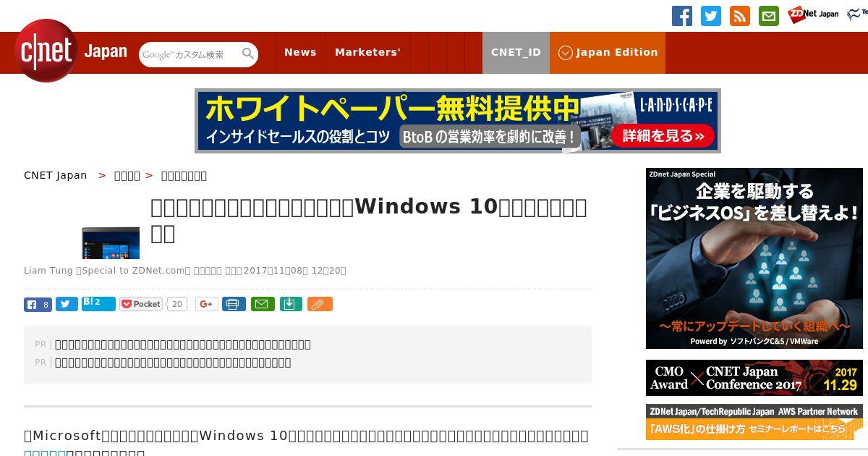Click the Pocket count bubble showing 20

pos(176,304)
